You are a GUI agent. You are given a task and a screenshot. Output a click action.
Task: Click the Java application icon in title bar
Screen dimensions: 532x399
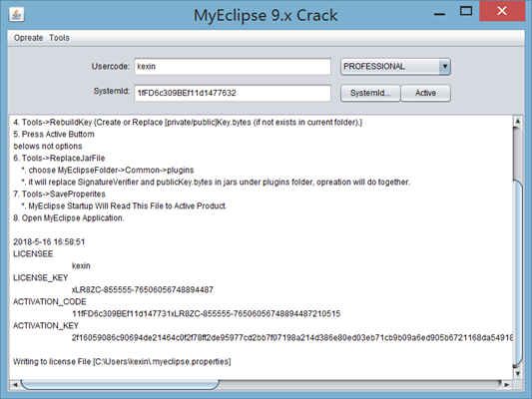17,15
